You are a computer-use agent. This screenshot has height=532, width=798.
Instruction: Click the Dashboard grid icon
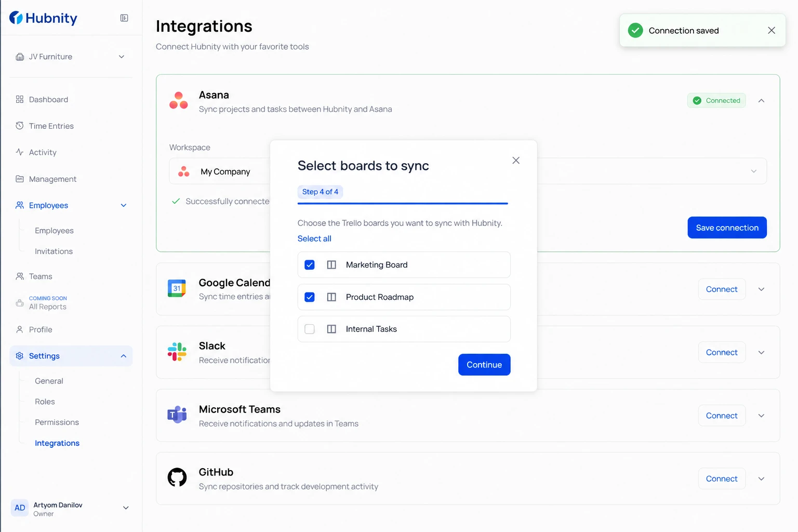click(20, 99)
